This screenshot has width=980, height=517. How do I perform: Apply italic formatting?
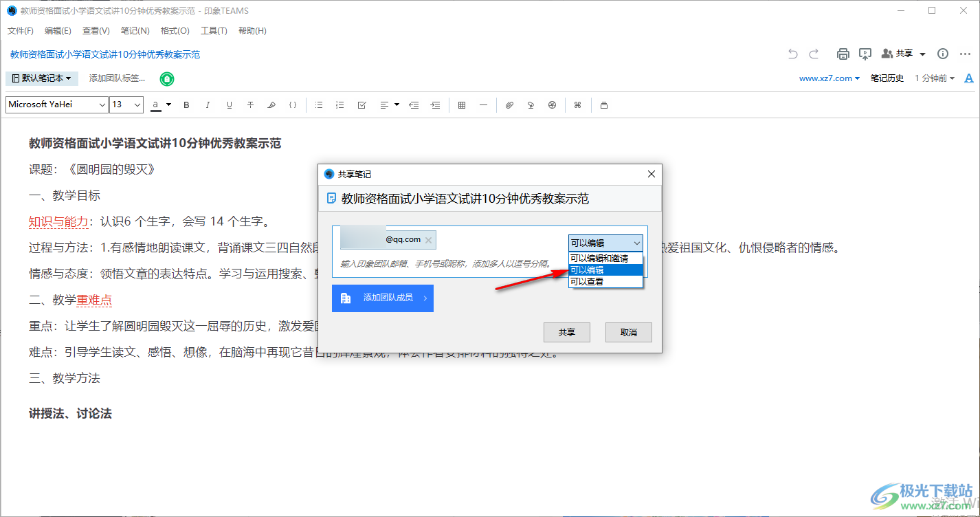pos(208,105)
